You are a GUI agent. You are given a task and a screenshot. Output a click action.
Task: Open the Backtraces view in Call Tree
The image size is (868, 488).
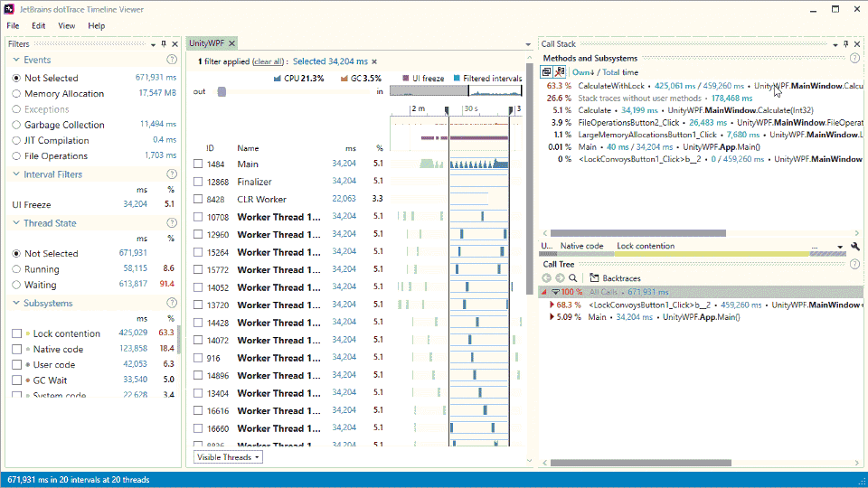(614, 278)
